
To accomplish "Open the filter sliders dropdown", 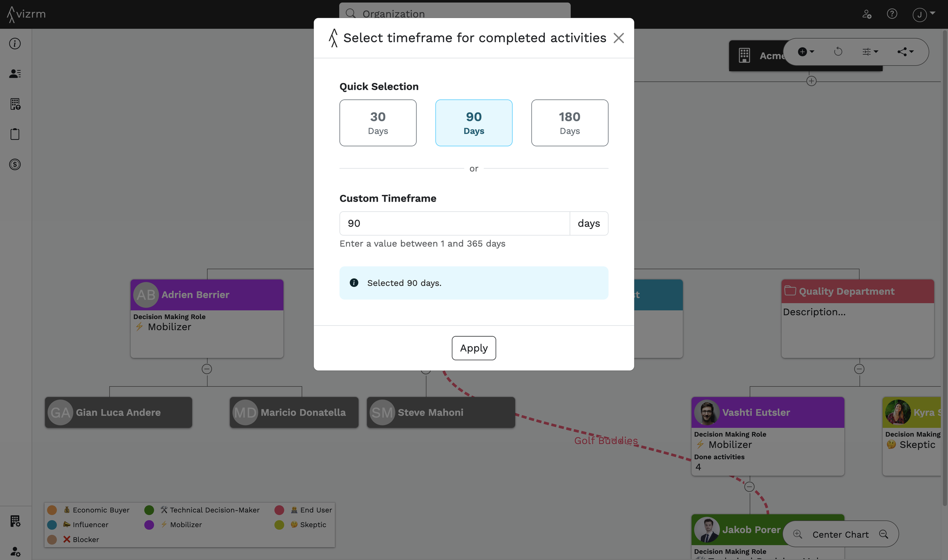I will 870,52.
